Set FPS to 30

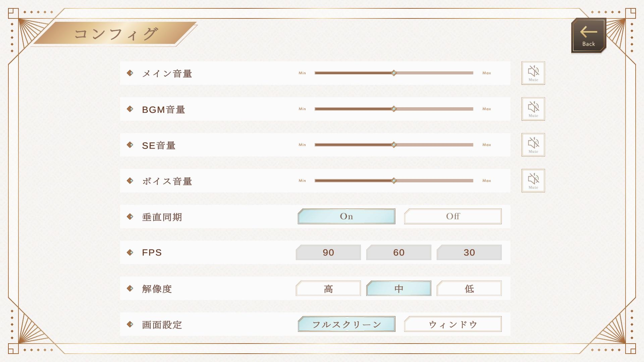[469, 252]
